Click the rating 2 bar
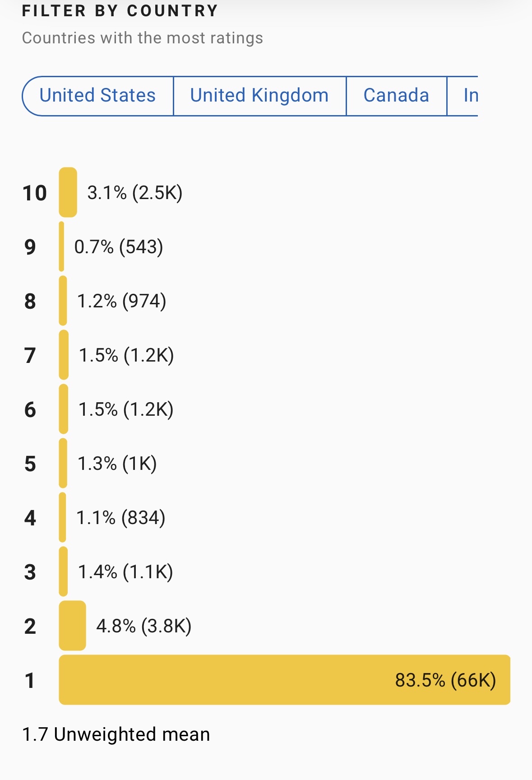 [72, 626]
